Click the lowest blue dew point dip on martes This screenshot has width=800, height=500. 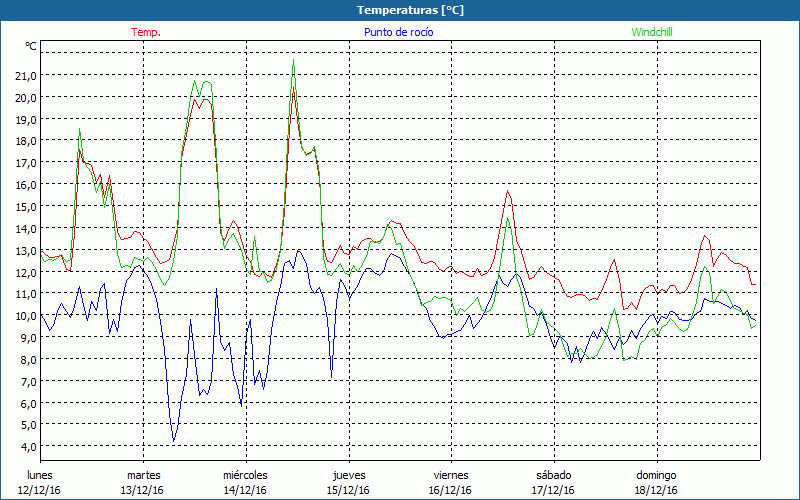point(174,440)
